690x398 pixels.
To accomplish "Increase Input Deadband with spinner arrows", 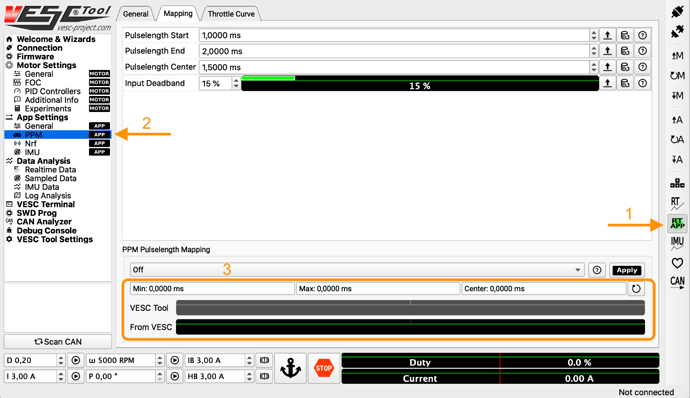I will tap(236, 81).
